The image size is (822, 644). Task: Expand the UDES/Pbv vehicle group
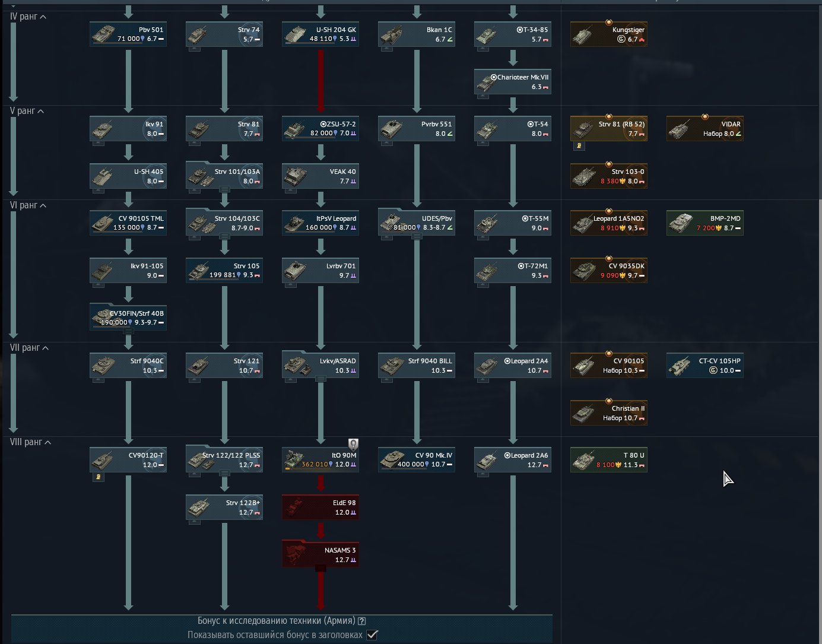pos(417,236)
